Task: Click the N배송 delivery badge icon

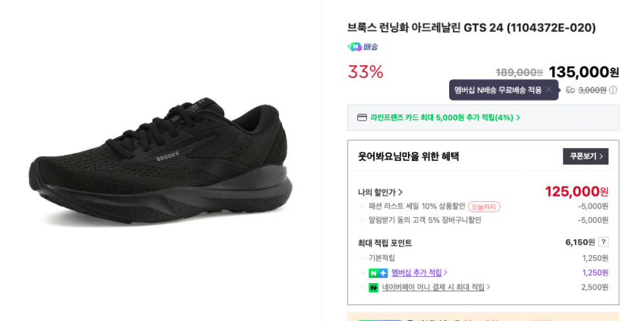Action: pos(355,47)
